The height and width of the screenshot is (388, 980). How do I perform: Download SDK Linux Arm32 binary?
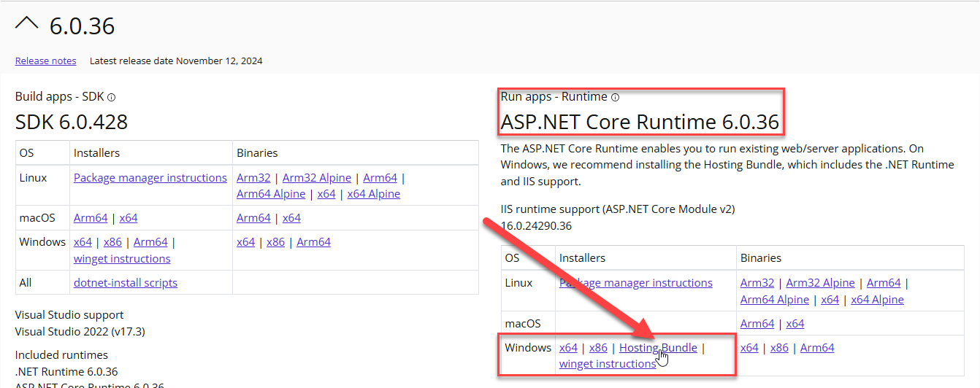click(x=253, y=178)
